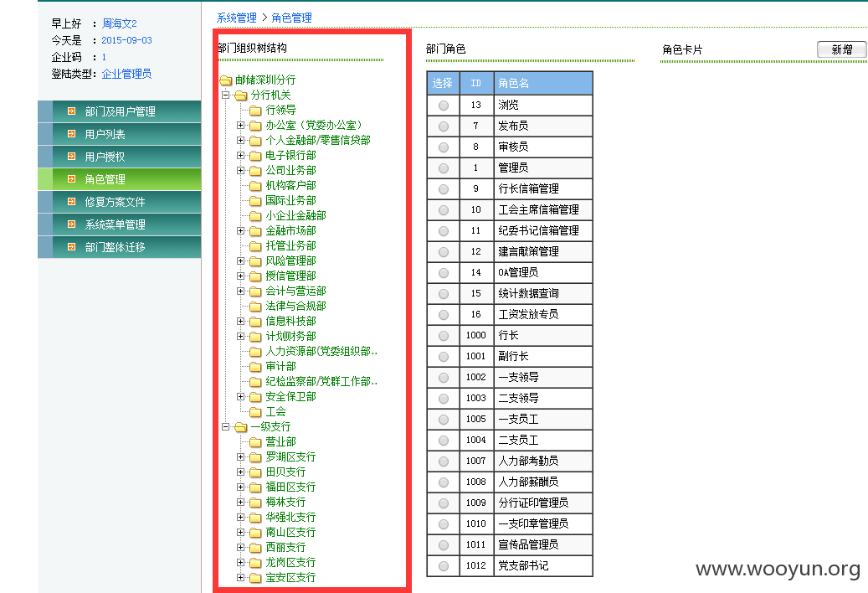The height and width of the screenshot is (593, 868).
Task: Open 用户列表 in sidebar menu
Action: pyautogui.click(x=120, y=134)
